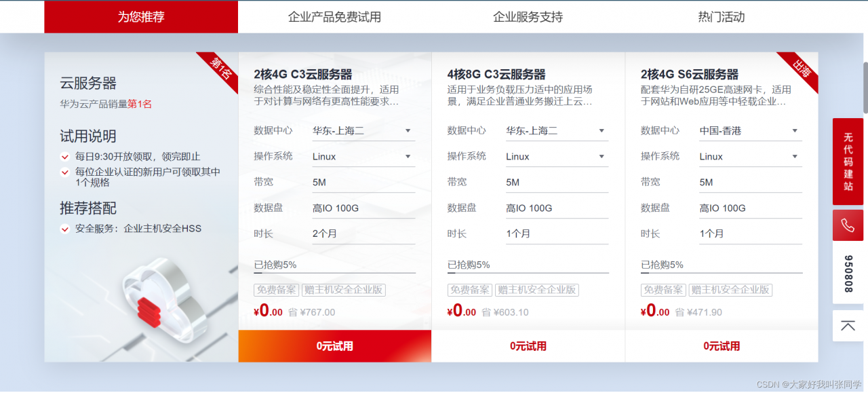868x393 pixels.
Task: Expand 操作系统 dropdown for 2核4G S6云服务器
Action: click(751, 157)
